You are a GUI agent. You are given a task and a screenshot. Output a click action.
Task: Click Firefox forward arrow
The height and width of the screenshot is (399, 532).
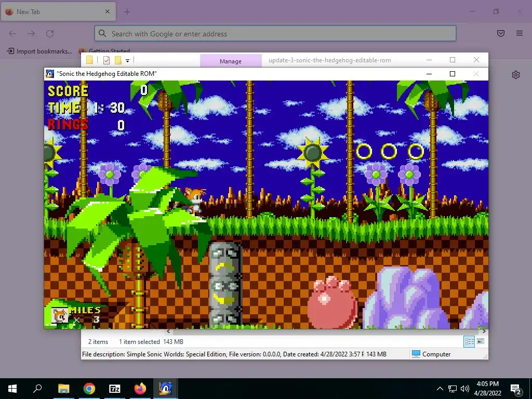[31, 34]
